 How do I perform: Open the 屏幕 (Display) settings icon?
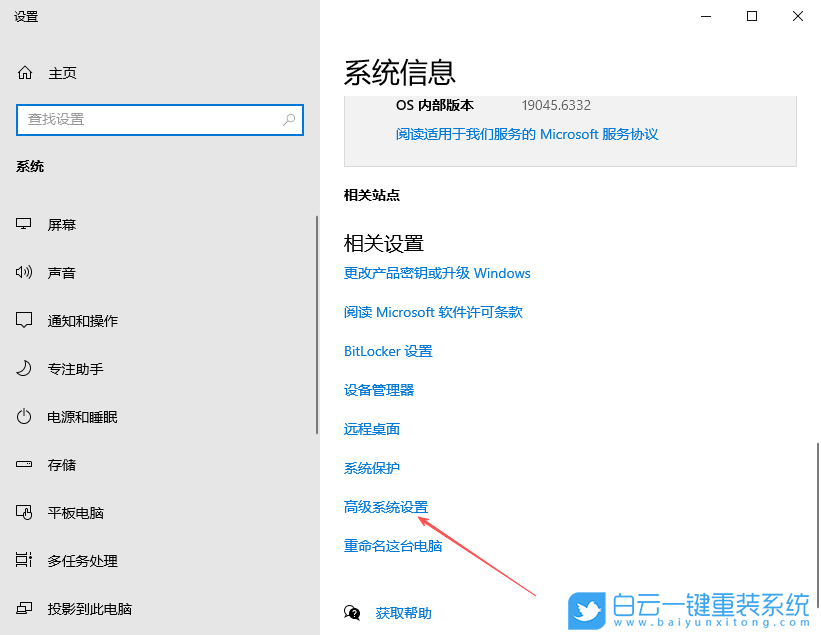(24, 224)
